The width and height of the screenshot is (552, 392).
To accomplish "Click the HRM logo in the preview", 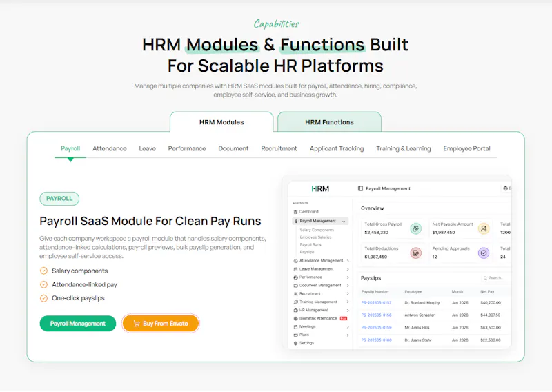I will (x=320, y=189).
